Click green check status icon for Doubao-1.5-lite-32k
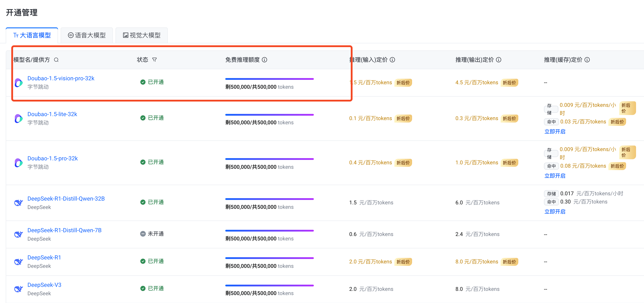644x303 pixels. (x=143, y=118)
